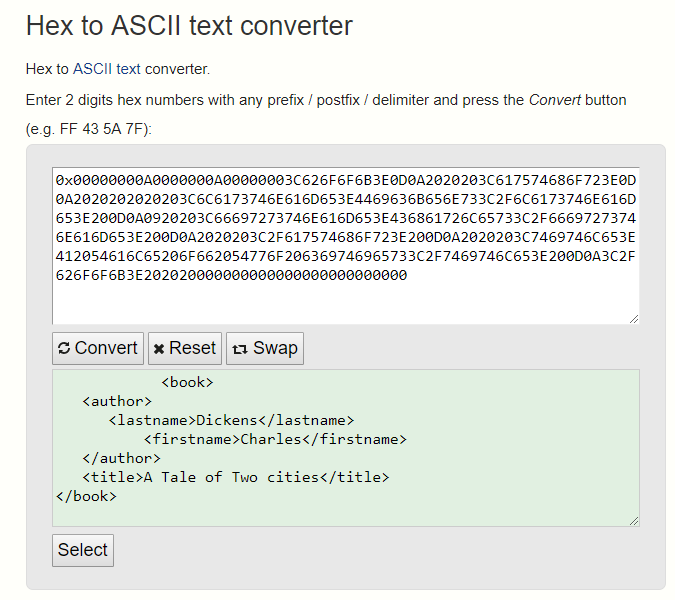Convert the hex string to ASCII
The width and height of the screenshot is (675, 600).
point(98,348)
